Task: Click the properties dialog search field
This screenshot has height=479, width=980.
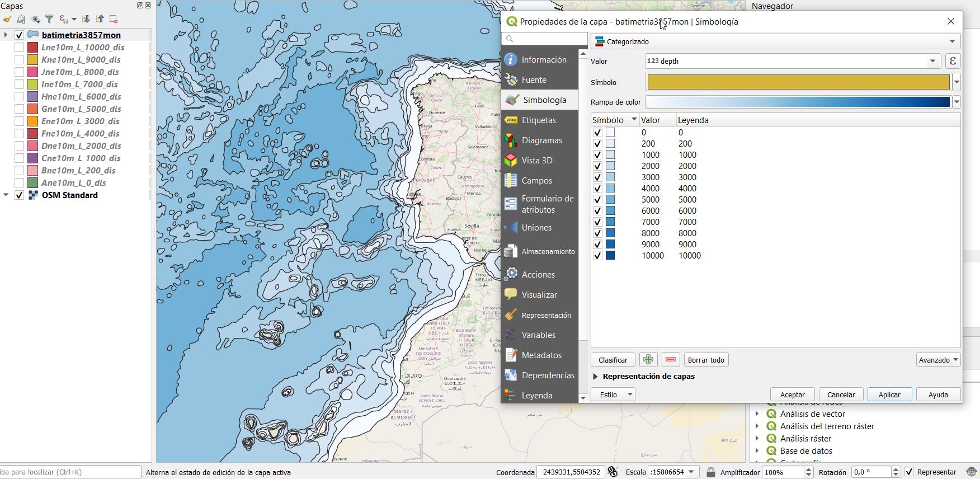Action: pos(544,39)
